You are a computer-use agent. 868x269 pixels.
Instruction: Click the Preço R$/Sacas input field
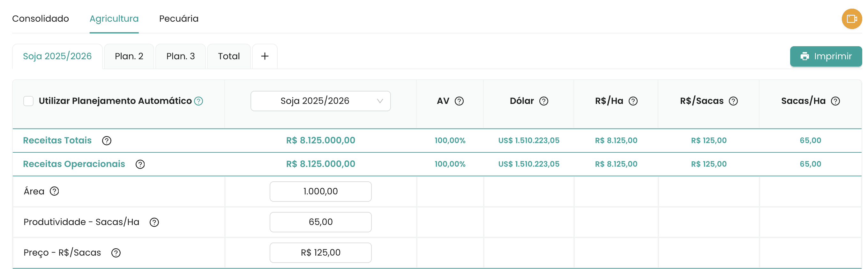pos(320,252)
